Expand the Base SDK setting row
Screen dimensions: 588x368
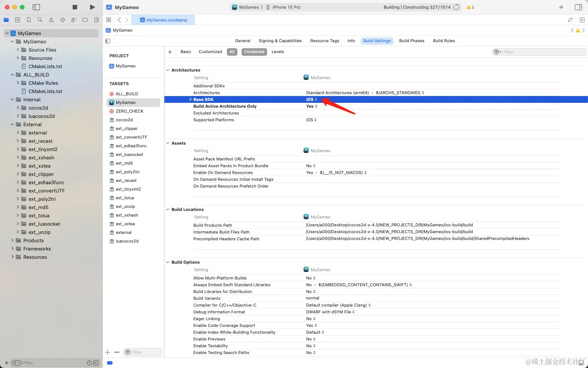click(x=190, y=99)
